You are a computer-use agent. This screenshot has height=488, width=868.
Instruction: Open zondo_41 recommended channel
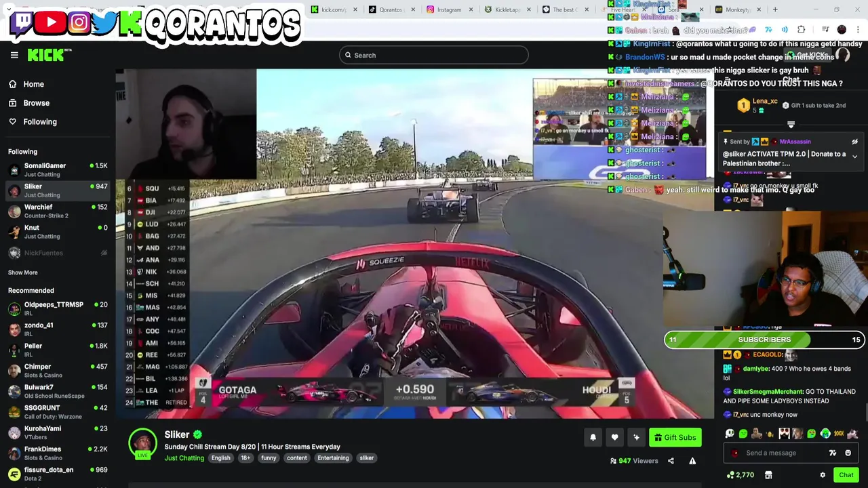[x=58, y=329]
